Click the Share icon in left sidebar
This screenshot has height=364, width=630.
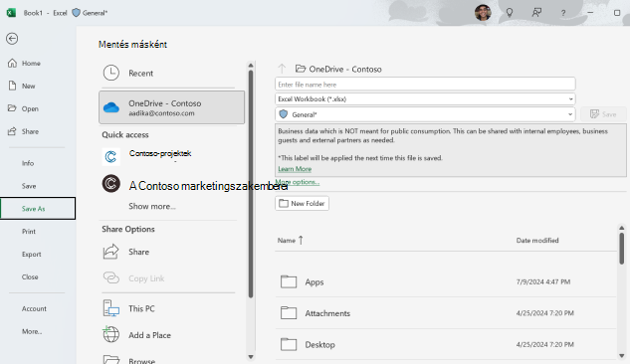pos(12,131)
